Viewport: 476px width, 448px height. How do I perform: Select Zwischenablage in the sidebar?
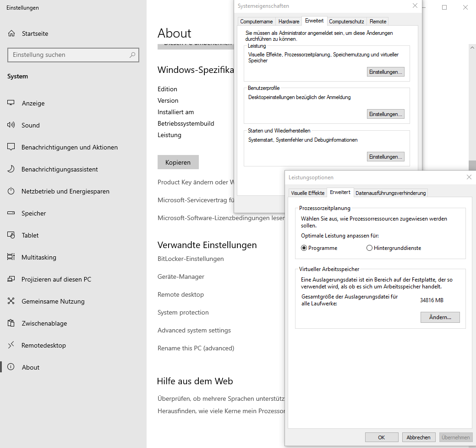coord(73,323)
